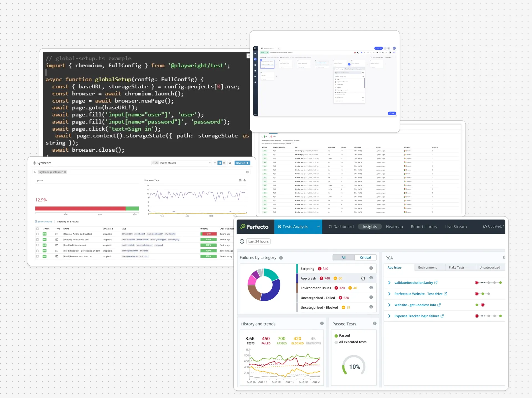Open info icon on Scripting row
532x398 pixels.
tap(371, 268)
